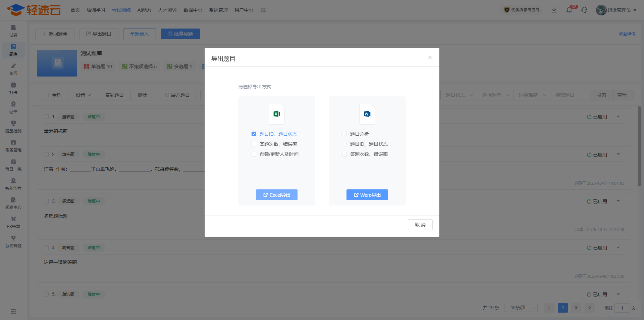Enable Word 题目分析 checkbox
Viewport: 644px width, 320px height.
(344, 134)
